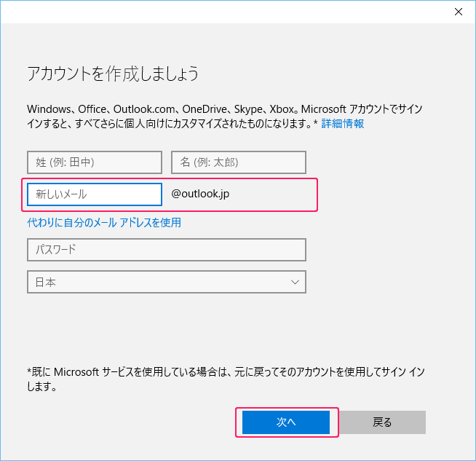
Task: Click the surname field (姓)
Action: click(x=95, y=162)
